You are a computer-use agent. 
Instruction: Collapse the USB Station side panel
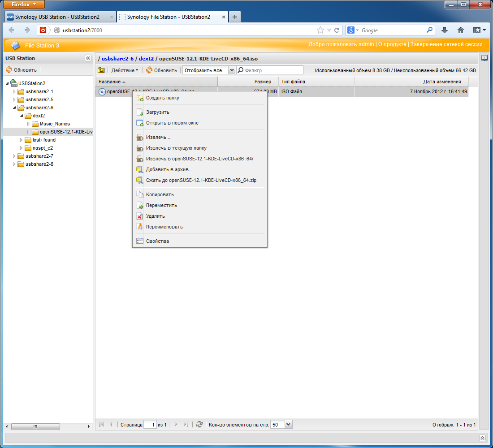[x=88, y=58]
